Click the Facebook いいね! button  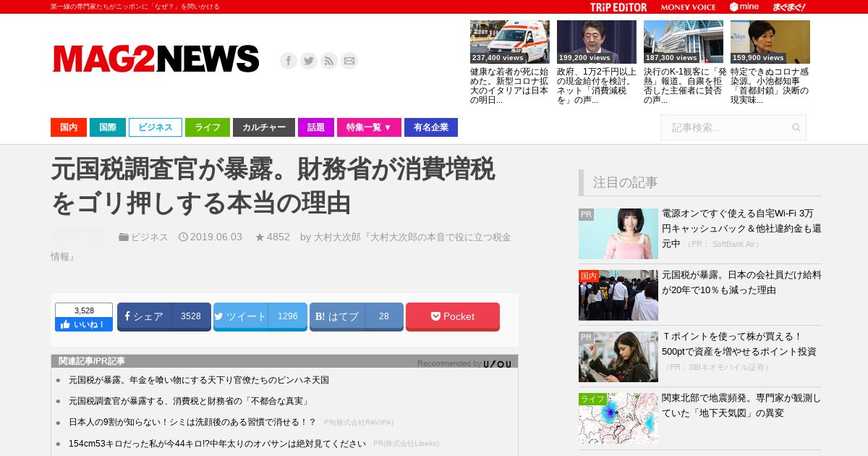[84, 324]
